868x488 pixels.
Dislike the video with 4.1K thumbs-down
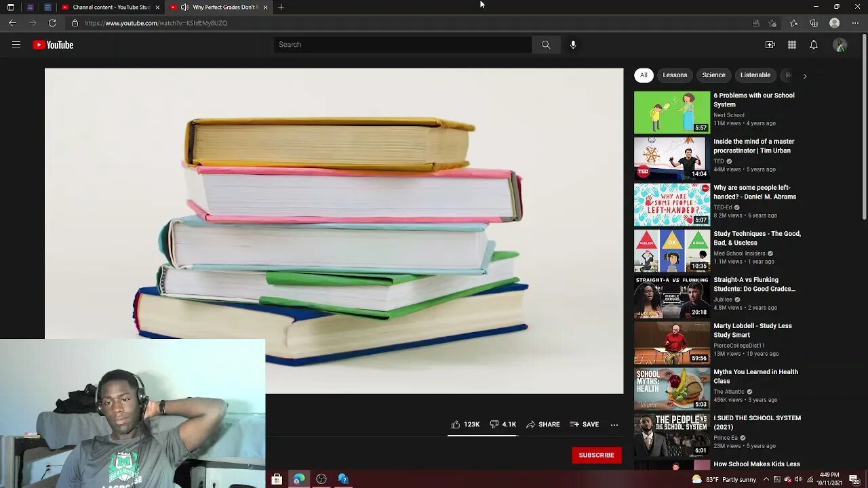[x=503, y=424]
